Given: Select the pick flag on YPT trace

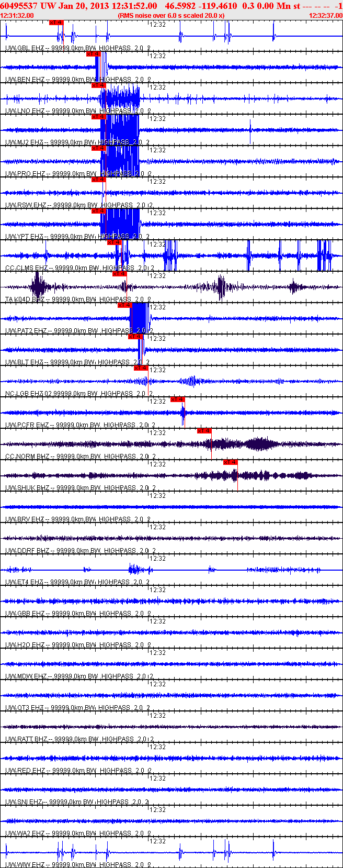Looking at the screenshot, I should point(98,211).
